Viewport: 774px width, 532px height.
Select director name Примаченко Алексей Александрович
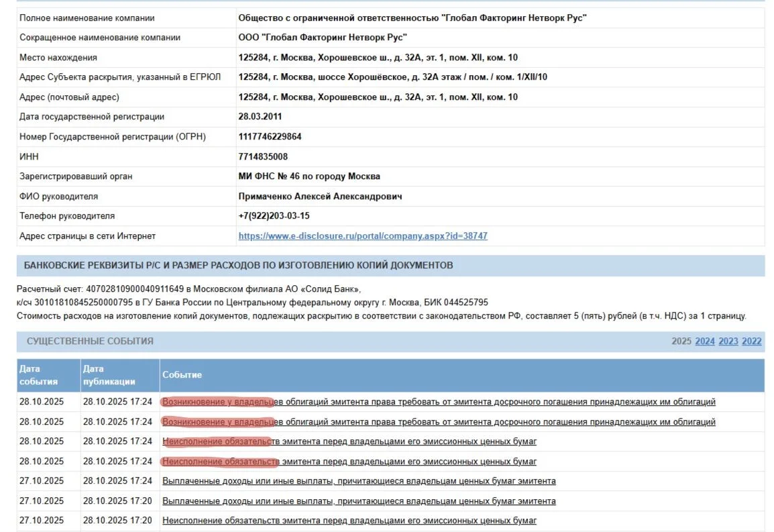[x=321, y=196]
